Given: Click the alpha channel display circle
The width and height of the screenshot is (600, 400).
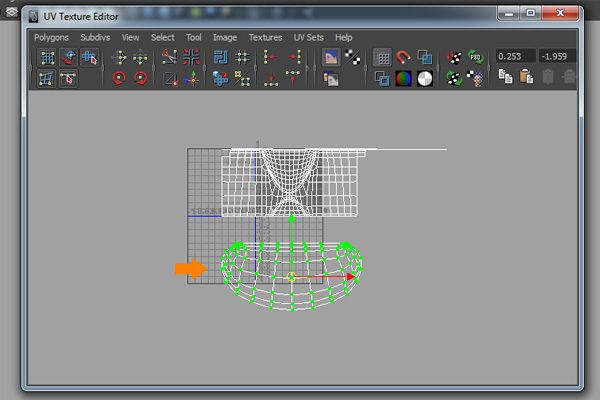Looking at the screenshot, I should coord(425,78).
